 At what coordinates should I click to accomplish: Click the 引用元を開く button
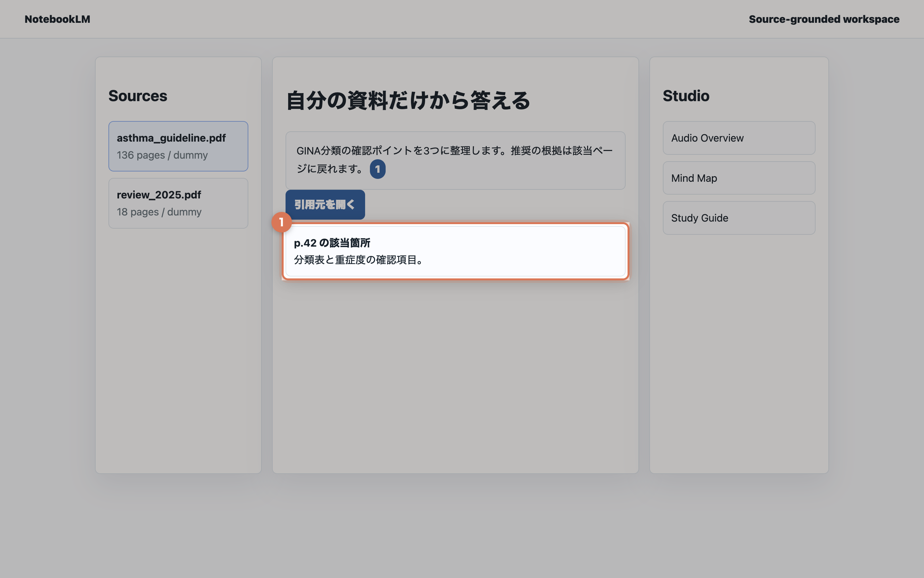click(x=325, y=205)
